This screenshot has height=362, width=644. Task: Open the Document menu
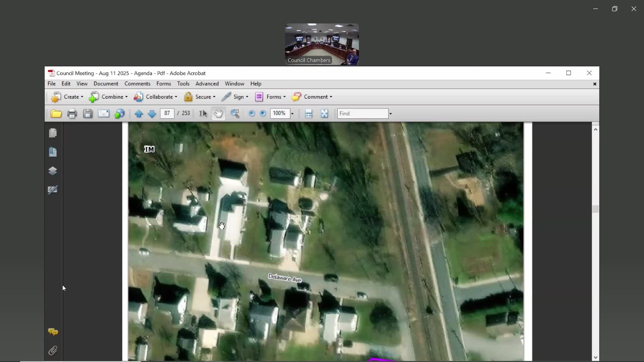106,84
